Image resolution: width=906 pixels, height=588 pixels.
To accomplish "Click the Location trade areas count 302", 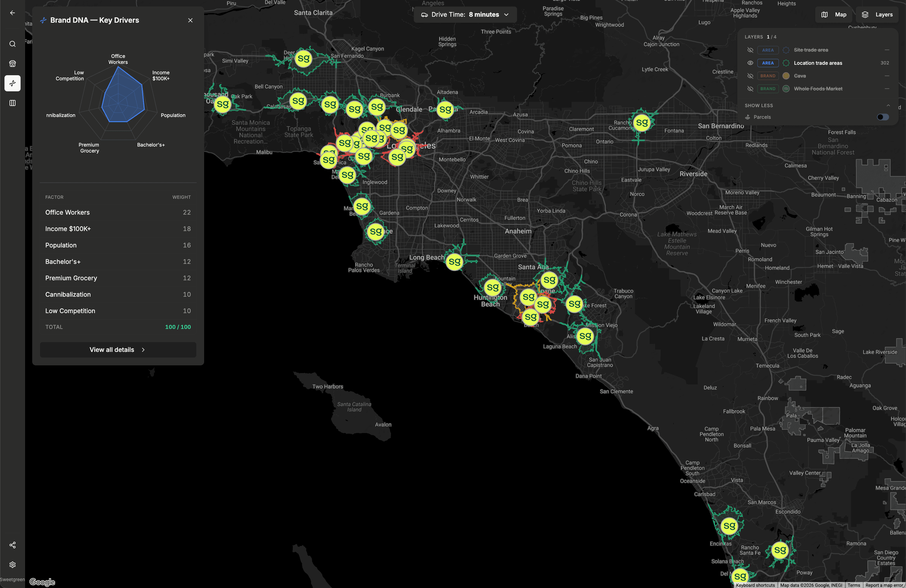I will 885,63.
